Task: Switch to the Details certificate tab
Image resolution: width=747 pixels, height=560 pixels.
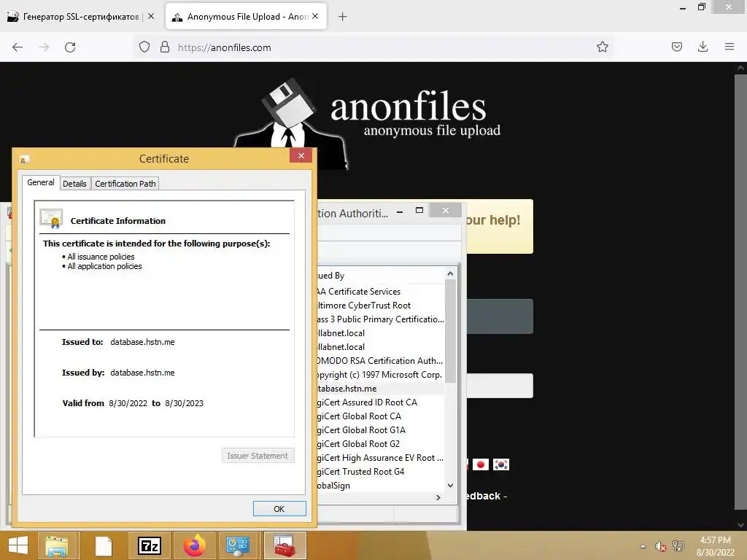Action: [75, 184]
